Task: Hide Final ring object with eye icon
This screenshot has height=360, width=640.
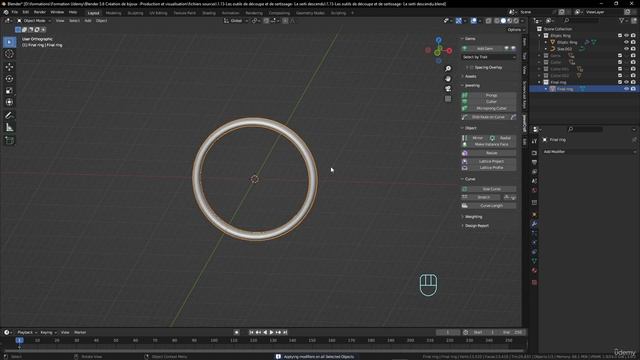Action: click(627, 89)
